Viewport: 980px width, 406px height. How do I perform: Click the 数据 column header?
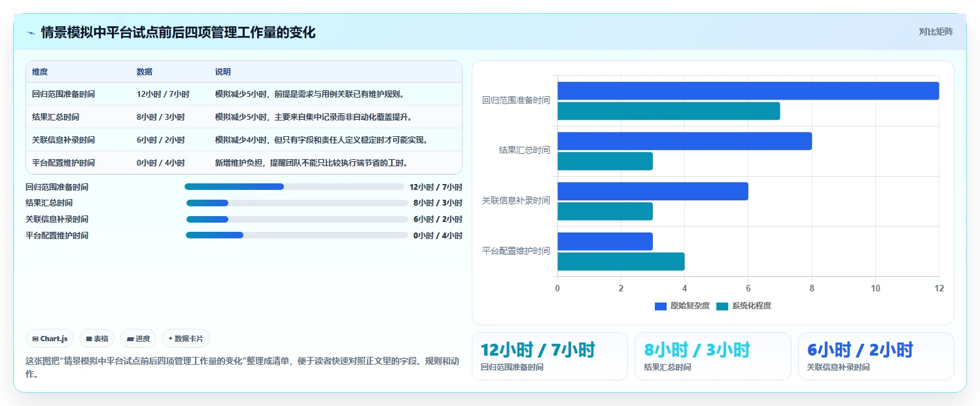pos(145,72)
